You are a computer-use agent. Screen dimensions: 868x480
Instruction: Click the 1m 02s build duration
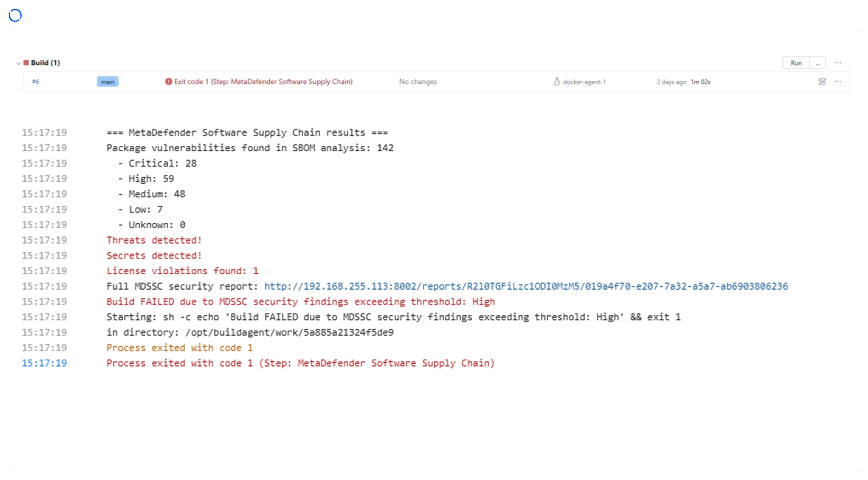[700, 82]
